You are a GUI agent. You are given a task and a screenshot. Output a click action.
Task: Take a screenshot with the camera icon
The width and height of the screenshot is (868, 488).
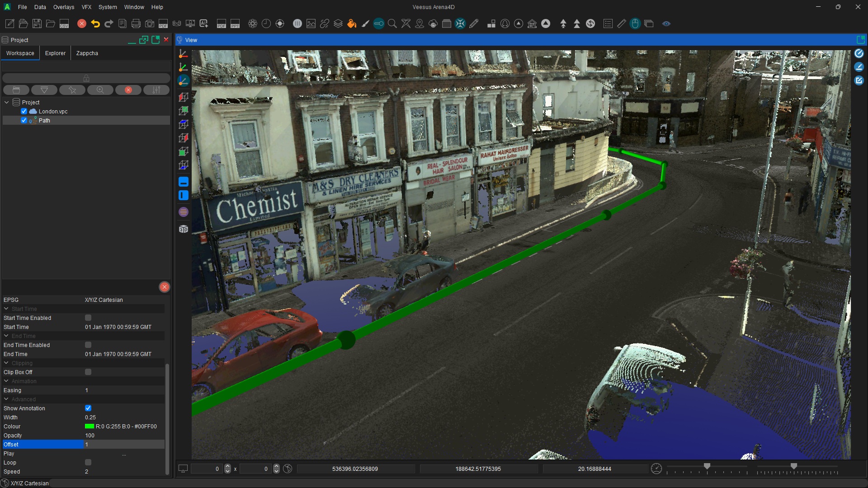click(x=150, y=24)
